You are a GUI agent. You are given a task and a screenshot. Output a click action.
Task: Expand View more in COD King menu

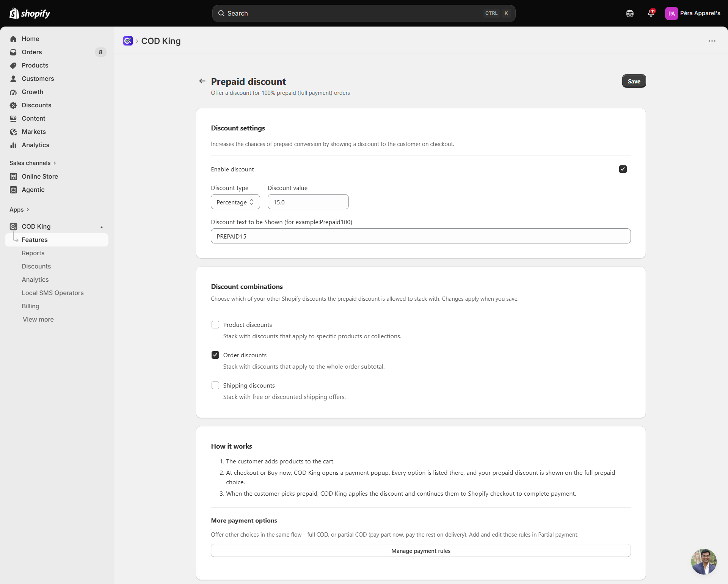[x=38, y=320]
